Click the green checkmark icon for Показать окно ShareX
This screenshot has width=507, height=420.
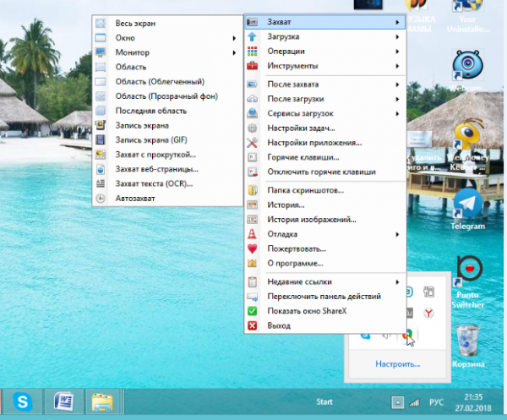click(x=252, y=311)
